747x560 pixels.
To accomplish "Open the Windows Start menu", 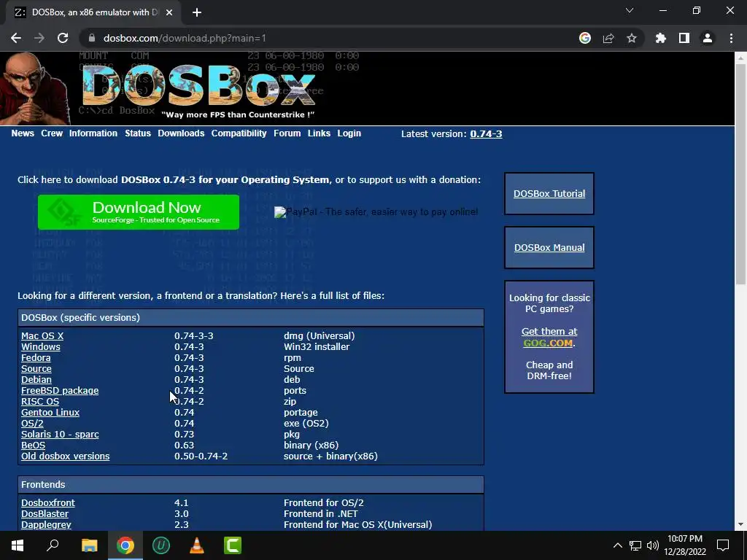I will pos(18,545).
